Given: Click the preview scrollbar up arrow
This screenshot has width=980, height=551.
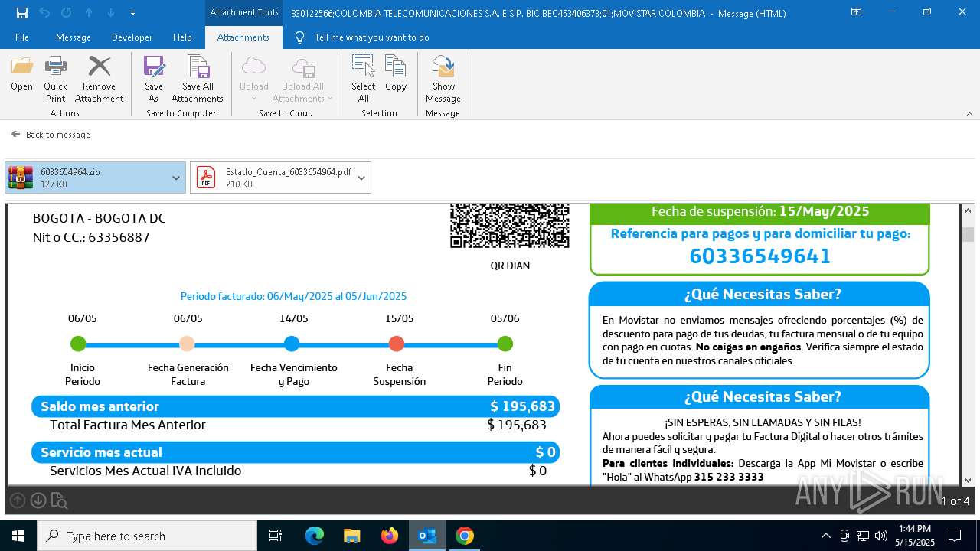Looking at the screenshot, I should 969,210.
